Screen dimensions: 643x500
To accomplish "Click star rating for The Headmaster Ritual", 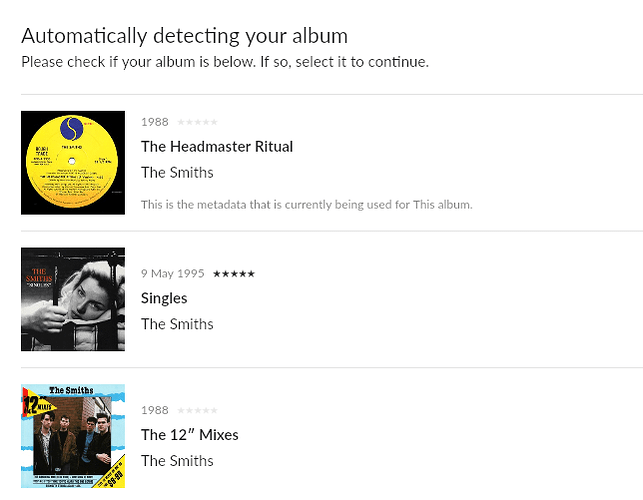I will coord(197,122).
